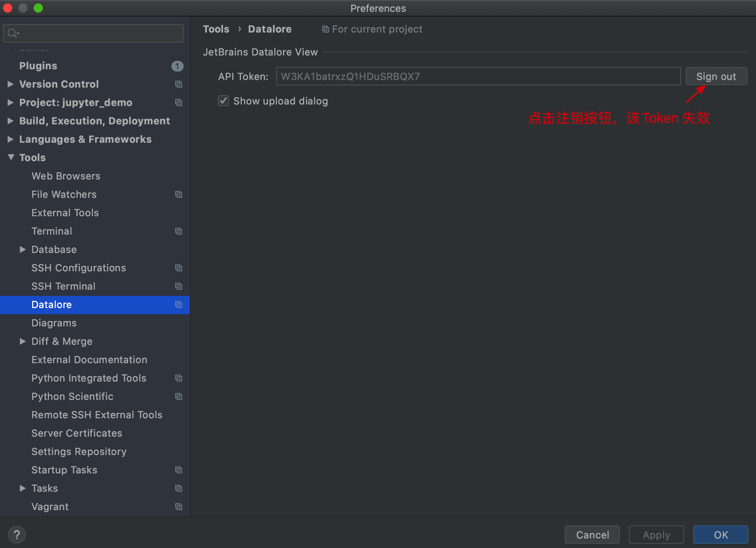Expand the Diff & Merge subsection

23,341
